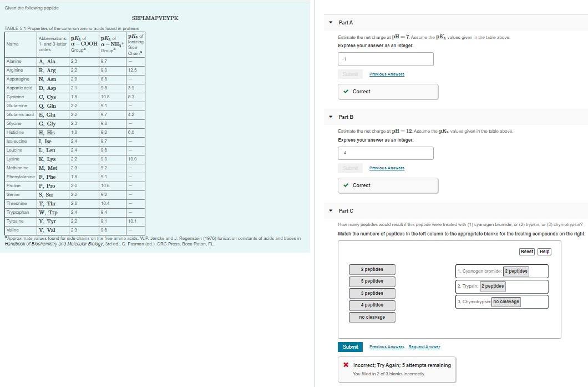Collapse the Part A section
Image resolution: width=588 pixels, height=387 pixels.
point(331,22)
